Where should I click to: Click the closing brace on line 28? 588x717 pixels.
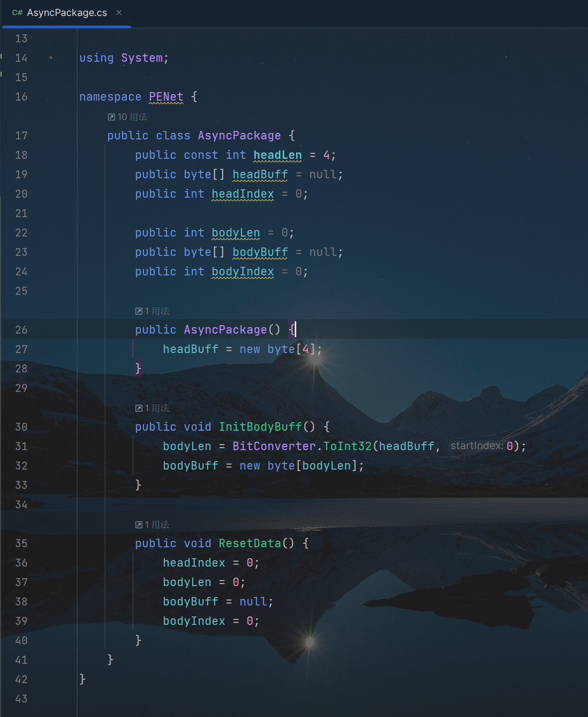pos(138,369)
